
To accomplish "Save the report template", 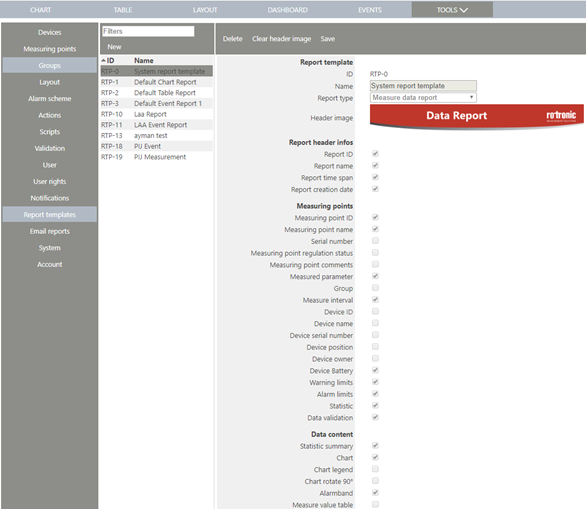I will pos(327,39).
